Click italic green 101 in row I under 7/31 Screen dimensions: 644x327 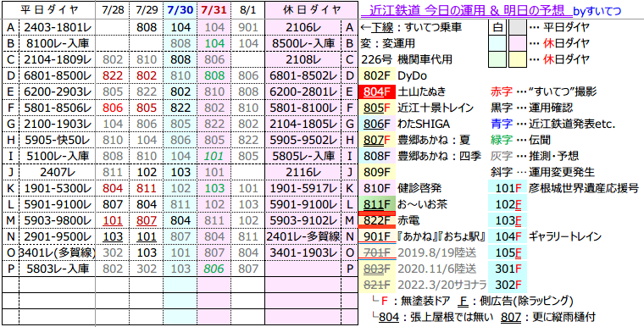[x=214, y=156]
